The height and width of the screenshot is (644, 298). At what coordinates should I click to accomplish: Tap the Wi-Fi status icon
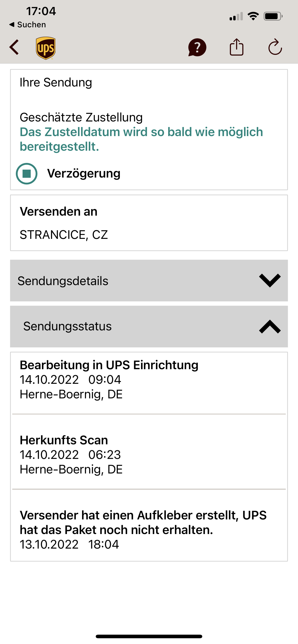(x=253, y=16)
